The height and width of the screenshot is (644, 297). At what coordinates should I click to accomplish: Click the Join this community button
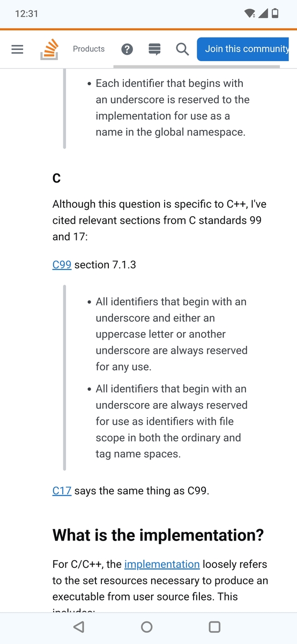pos(247,49)
